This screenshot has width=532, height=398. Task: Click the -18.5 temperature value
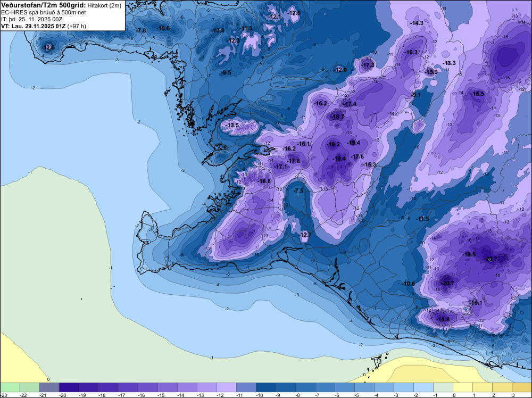pyautogui.click(x=477, y=94)
